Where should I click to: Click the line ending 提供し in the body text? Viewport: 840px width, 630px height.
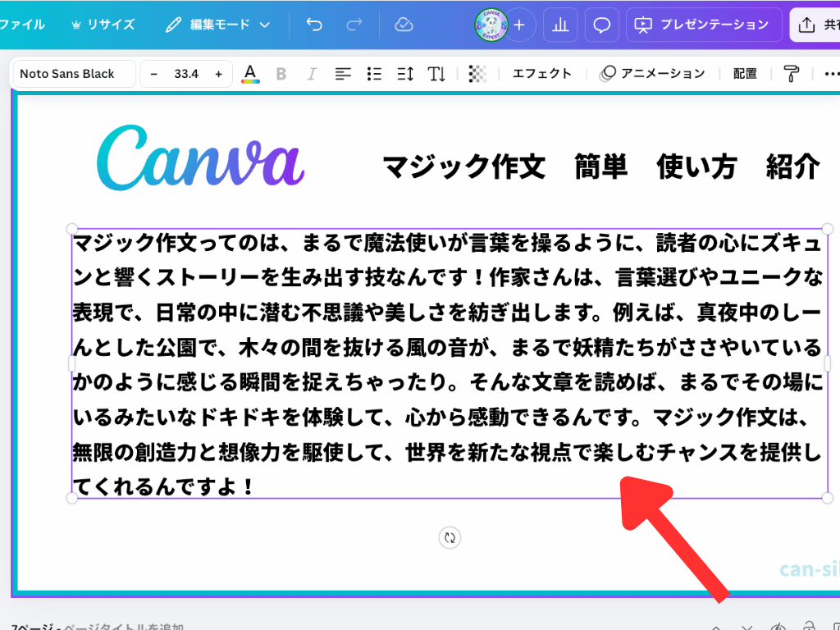447,453
